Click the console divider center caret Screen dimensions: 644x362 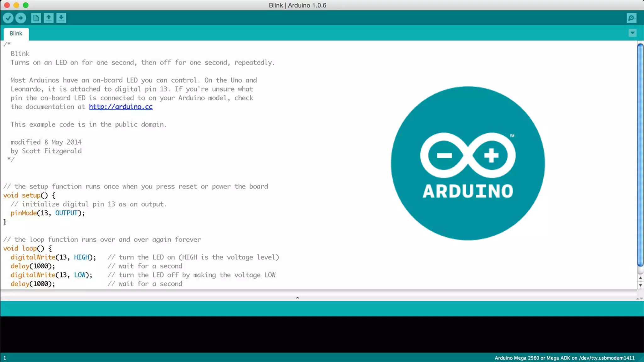point(297,298)
